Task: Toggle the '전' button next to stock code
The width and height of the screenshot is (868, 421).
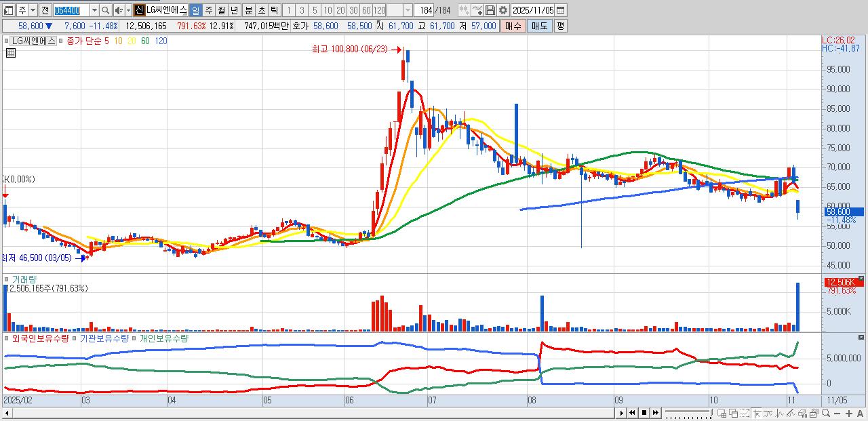Action: [45, 10]
